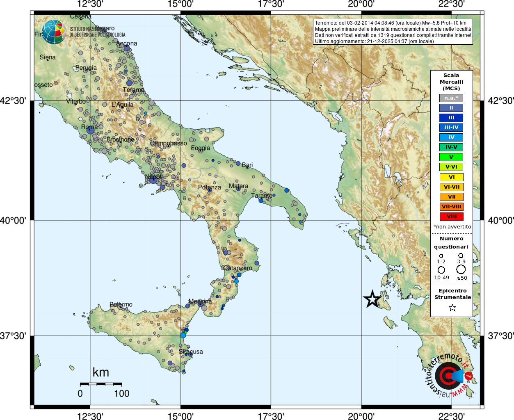Image resolution: width=514 pixels, height=420 pixels.
Task: Click the Epicentro Strumentale legend heading
Action: [452, 294]
